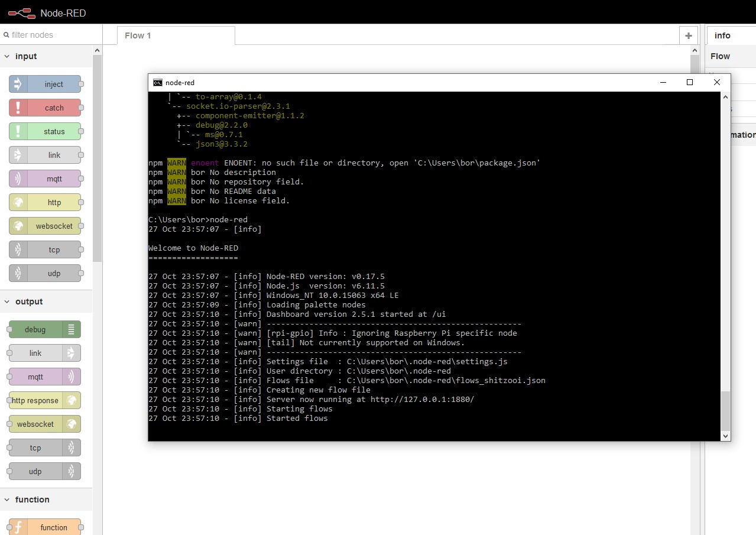Click the Node-RED logo in the header

21,12
